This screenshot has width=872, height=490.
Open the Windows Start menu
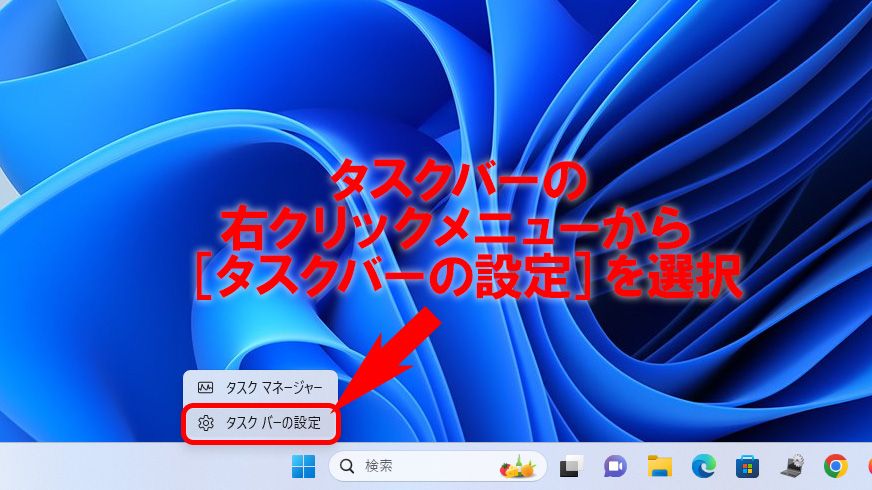click(x=304, y=466)
